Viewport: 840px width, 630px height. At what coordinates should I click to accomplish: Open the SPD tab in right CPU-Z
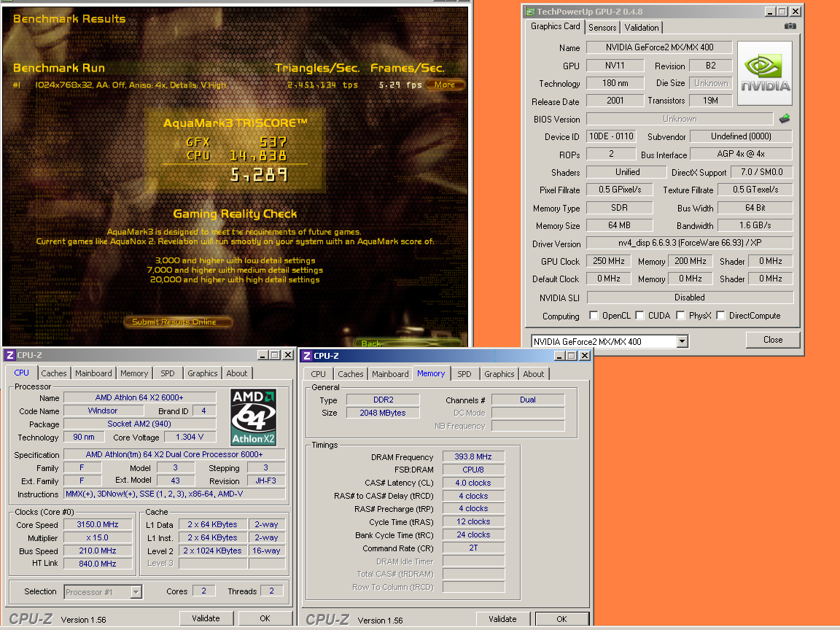point(464,374)
